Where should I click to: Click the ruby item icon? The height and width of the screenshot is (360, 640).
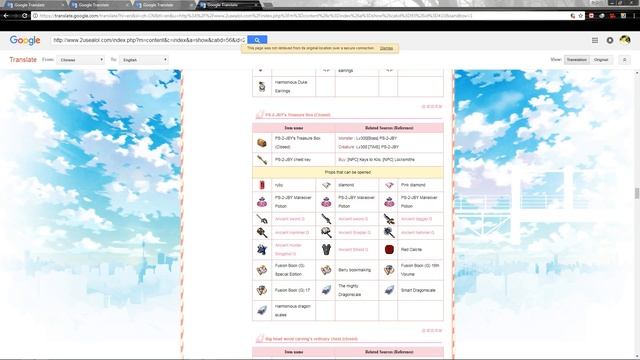click(x=262, y=185)
